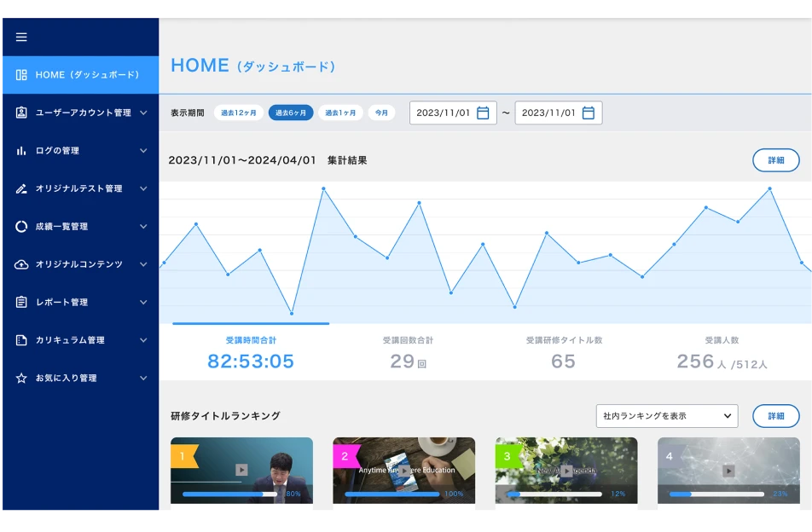Click the ユーザーアカウント管理 person icon

click(x=21, y=113)
